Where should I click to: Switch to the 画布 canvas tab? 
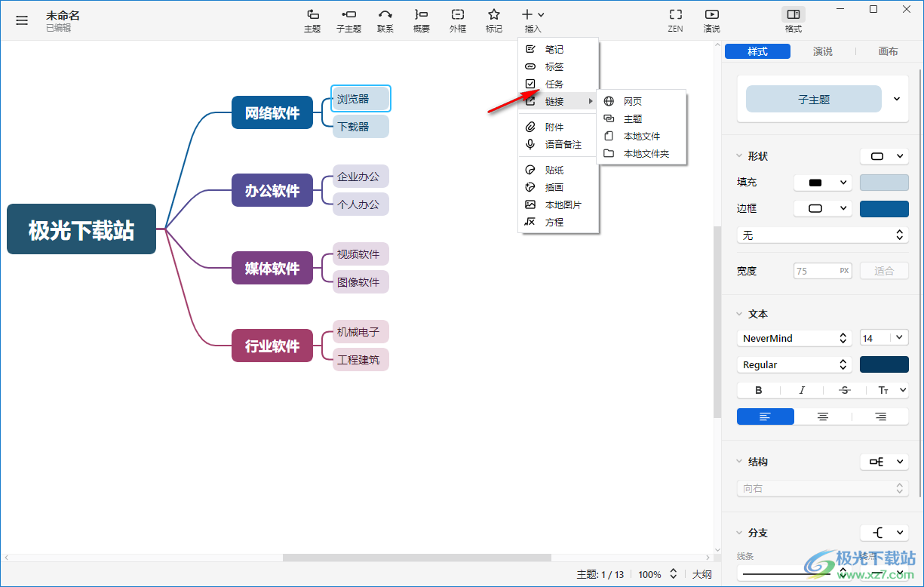coord(889,51)
